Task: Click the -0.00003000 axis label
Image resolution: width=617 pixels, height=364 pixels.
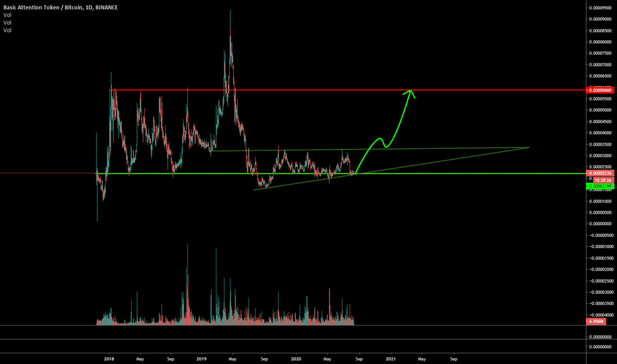Action: [600, 293]
